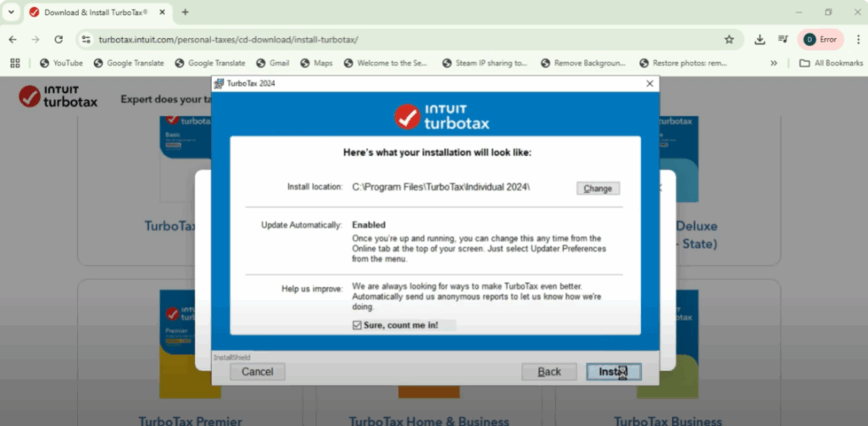Viewport: 868px width, 426px height.
Task: Open Chrome downloads icon
Action: [x=760, y=40]
